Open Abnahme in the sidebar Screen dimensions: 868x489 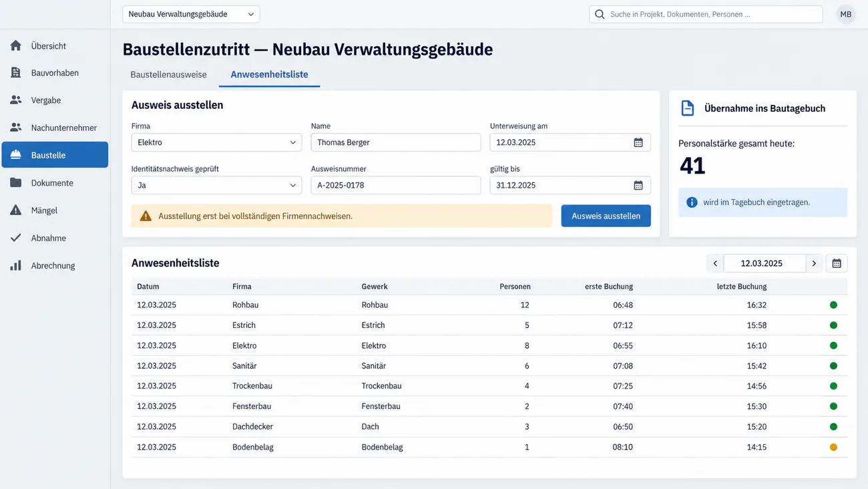pos(55,238)
